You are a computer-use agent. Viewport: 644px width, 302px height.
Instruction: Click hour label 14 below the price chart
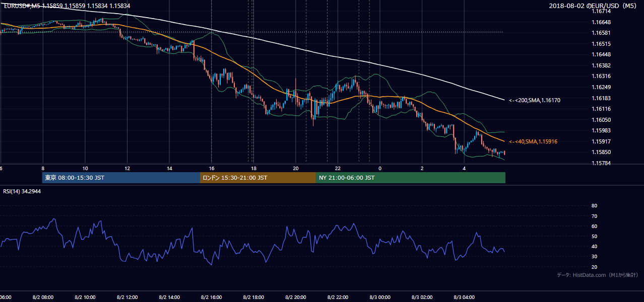click(169, 168)
